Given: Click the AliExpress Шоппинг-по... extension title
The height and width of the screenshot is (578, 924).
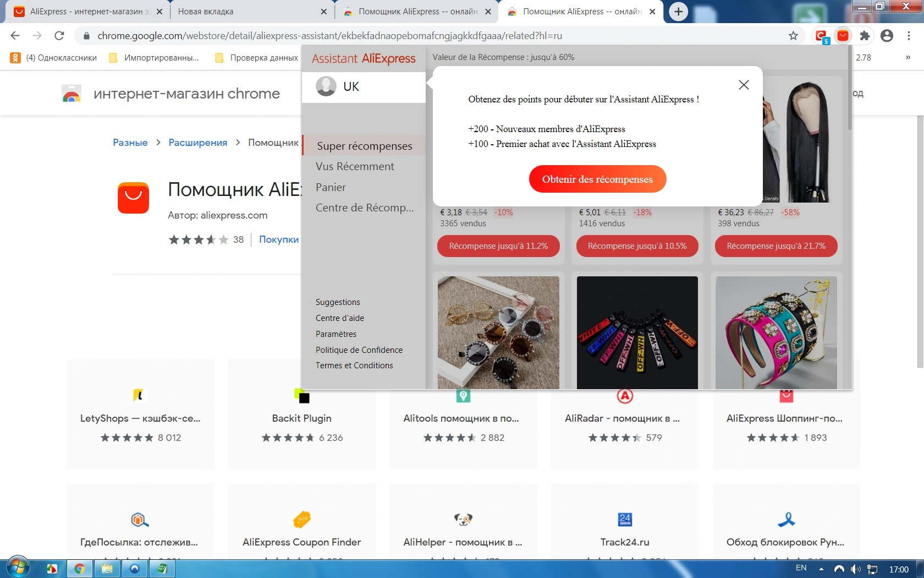Looking at the screenshot, I should click(784, 418).
